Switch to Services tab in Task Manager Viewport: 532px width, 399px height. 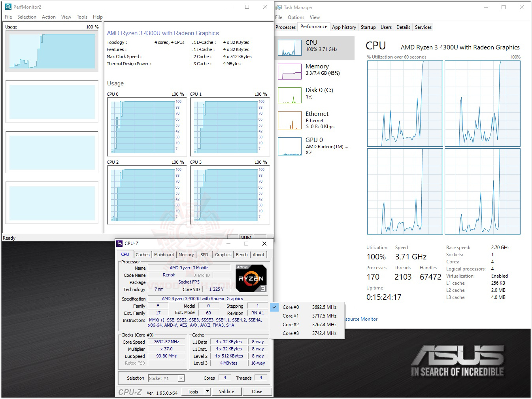pos(423,27)
